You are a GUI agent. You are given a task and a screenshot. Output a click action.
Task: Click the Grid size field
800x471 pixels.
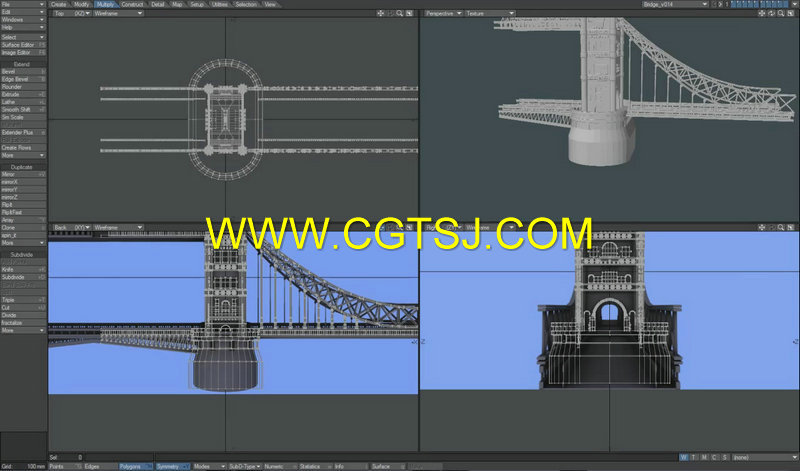pyautogui.click(x=23, y=466)
